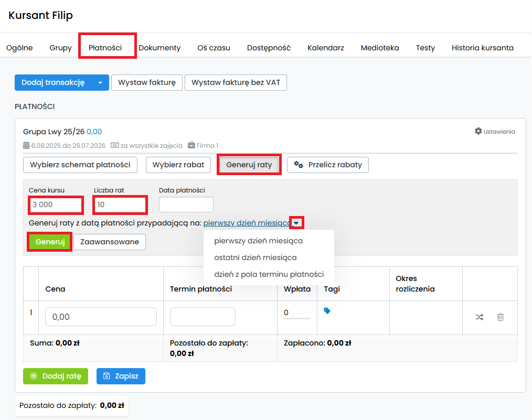Click Przelicz rabaty with gears icon
This screenshot has width=532, height=420.
coord(328,165)
